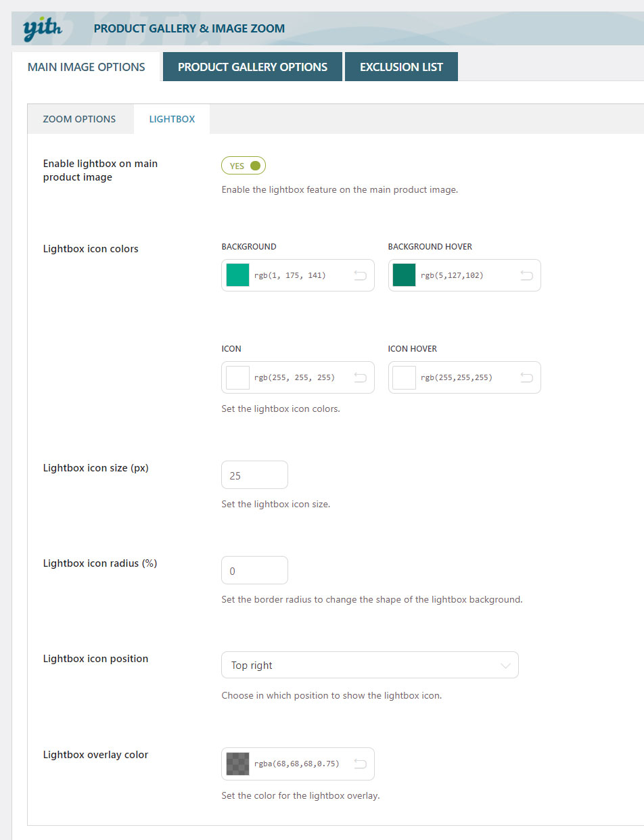This screenshot has height=840, width=644.
Task: Open the green Background color swatch
Action: click(237, 275)
